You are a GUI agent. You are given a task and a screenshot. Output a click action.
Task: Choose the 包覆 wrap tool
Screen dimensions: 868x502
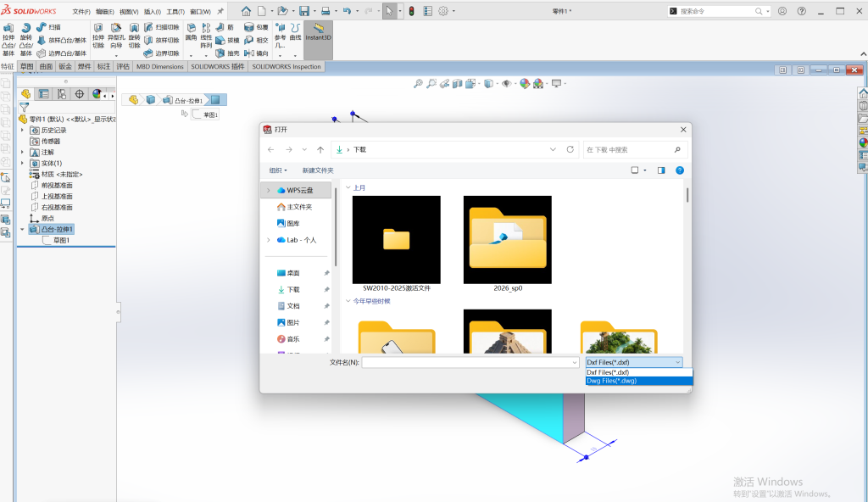click(x=256, y=27)
